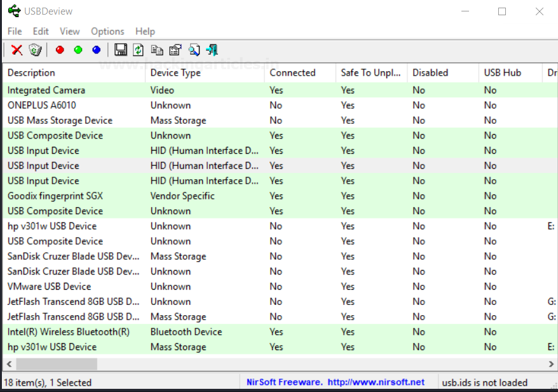This screenshot has height=392, width=558.
Task: Click left arrow of horizontal scrollbar
Action: 10,364
